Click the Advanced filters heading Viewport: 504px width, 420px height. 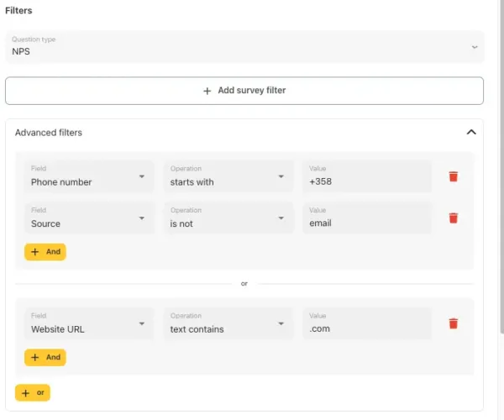point(49,133)
